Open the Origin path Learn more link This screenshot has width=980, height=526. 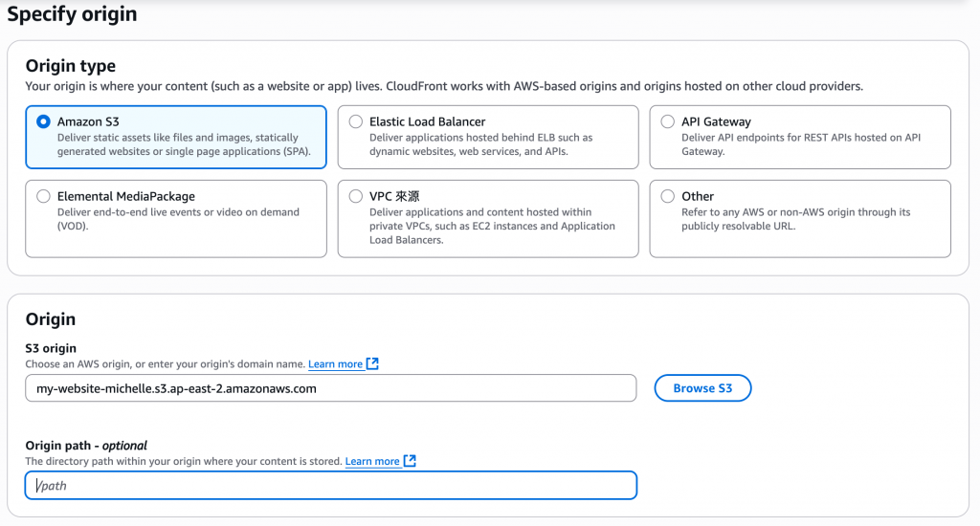point(372,462)
